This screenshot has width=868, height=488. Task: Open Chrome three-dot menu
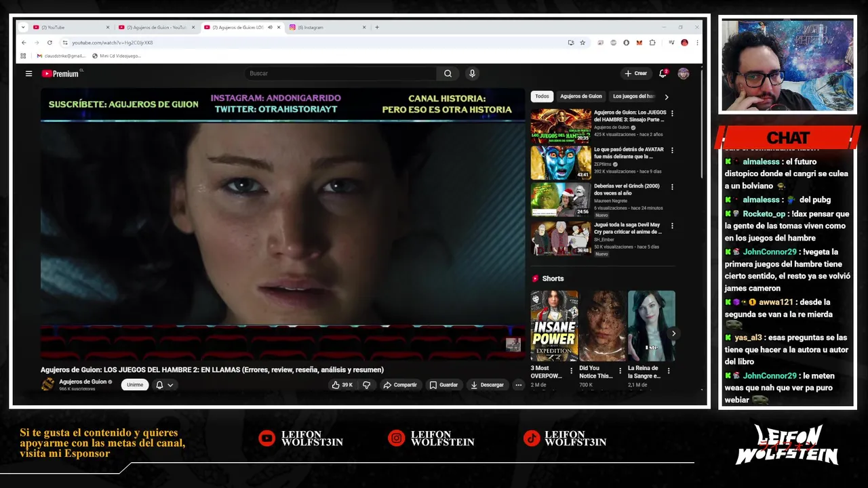point(697,43)
